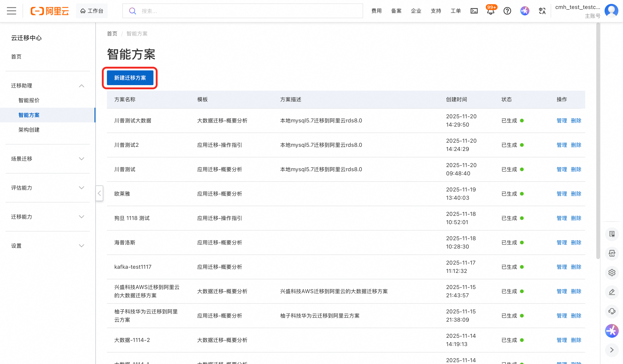Open the Cloud Shell terminal icon
This screenshot has width=623, height=364.
click(474, 11)
